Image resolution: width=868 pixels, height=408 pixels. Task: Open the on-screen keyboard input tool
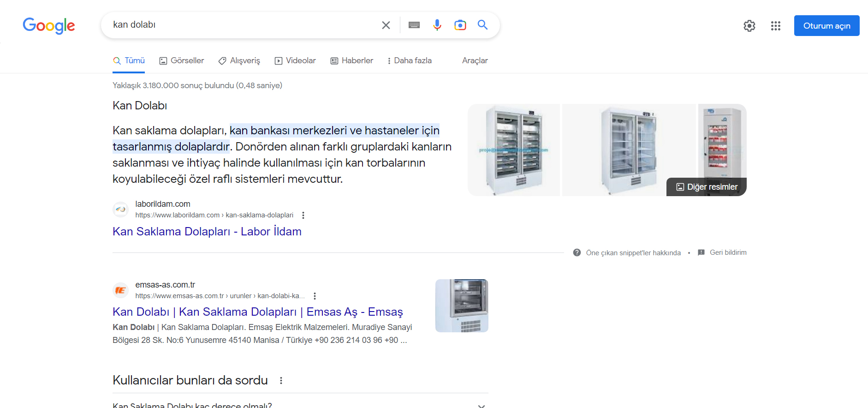(414, 25)
